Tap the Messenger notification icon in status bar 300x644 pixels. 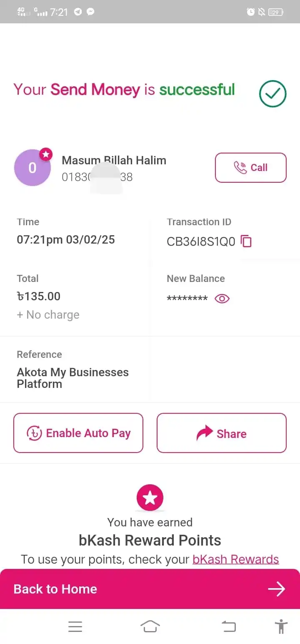point(90,12)
